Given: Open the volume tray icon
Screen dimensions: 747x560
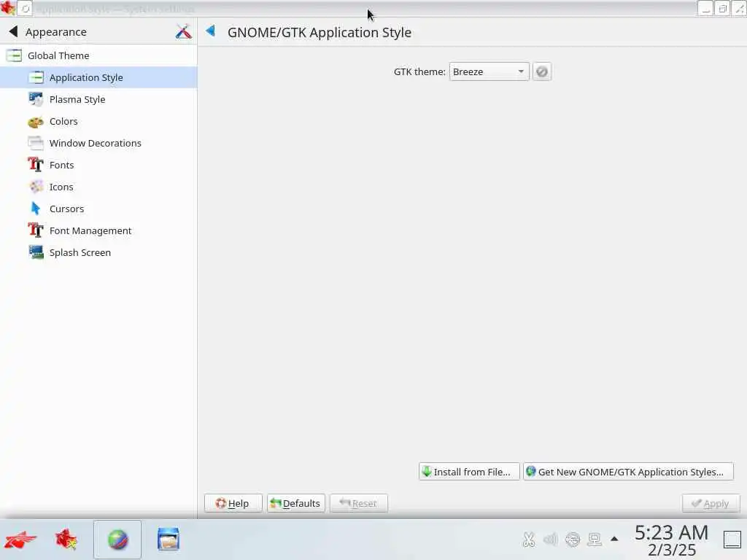Looking at the screenshot, I should pos(550,540).
